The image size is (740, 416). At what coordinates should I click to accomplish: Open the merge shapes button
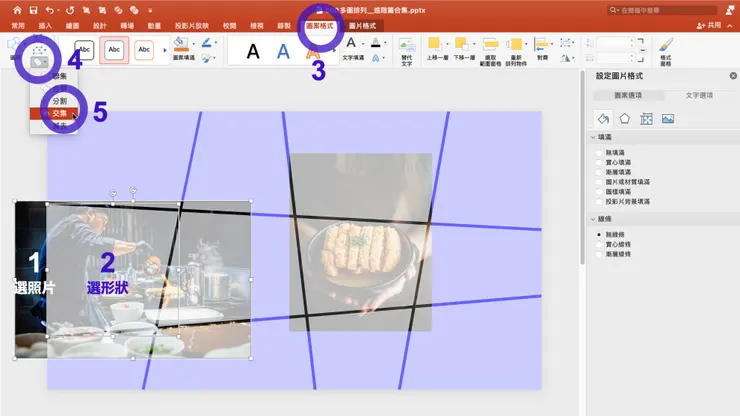click(39, 62)
